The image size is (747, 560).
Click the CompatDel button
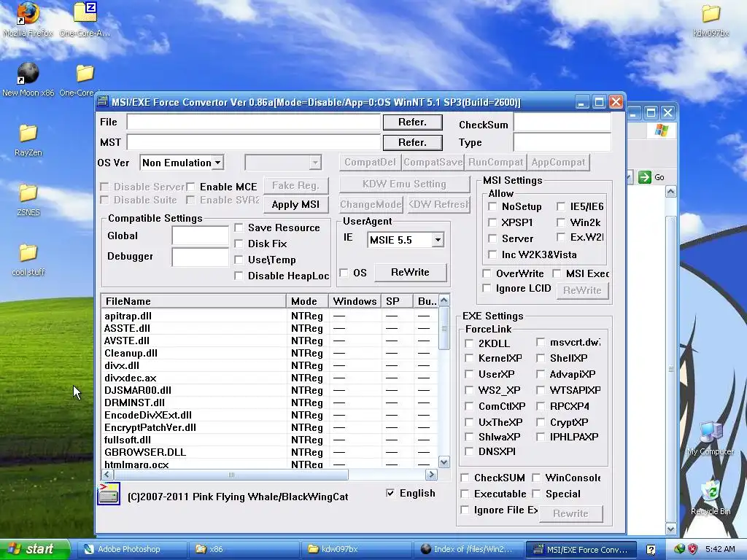(x=370, y=162)
